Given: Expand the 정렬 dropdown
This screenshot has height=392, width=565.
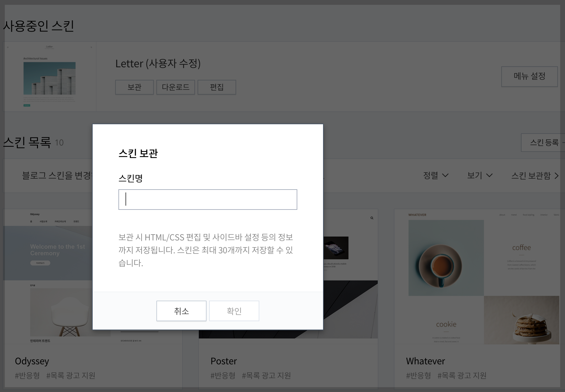Looking at the screenshot, I should (x=436, y=175).
